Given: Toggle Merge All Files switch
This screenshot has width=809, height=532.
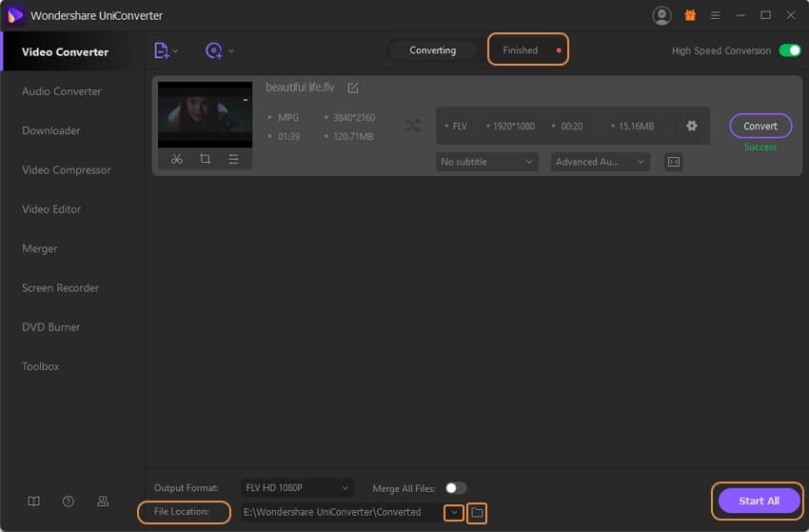Looking at the screenshot, I should pyautogui.click(x=456, y=487).
